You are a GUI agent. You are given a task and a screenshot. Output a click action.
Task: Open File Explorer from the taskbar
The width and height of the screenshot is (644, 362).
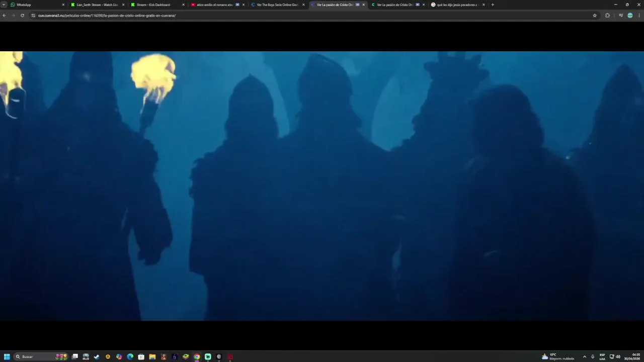coord(152,356)
